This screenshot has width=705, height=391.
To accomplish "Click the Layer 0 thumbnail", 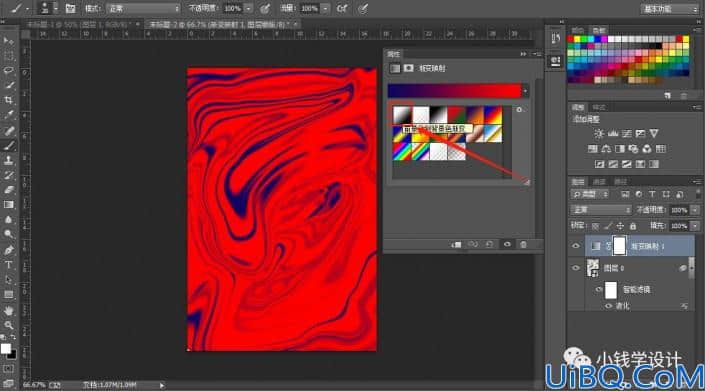I will pyautogui.click(x=593, y=268).
